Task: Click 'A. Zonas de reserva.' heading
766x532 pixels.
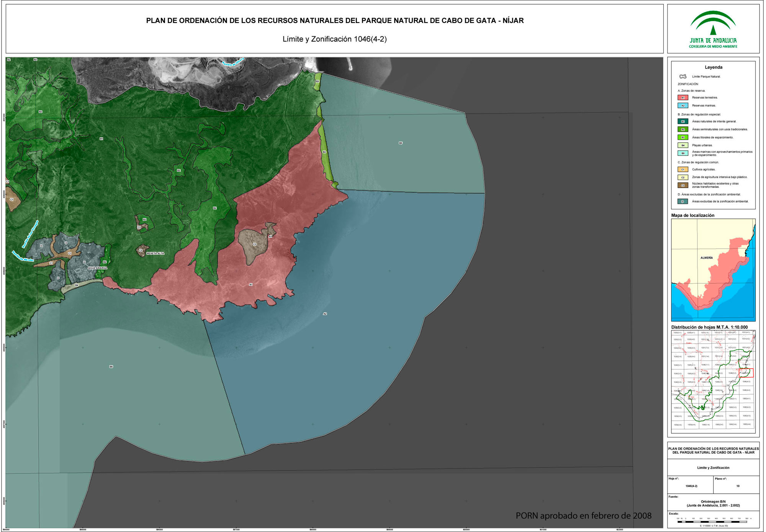Action: point(691,91)
